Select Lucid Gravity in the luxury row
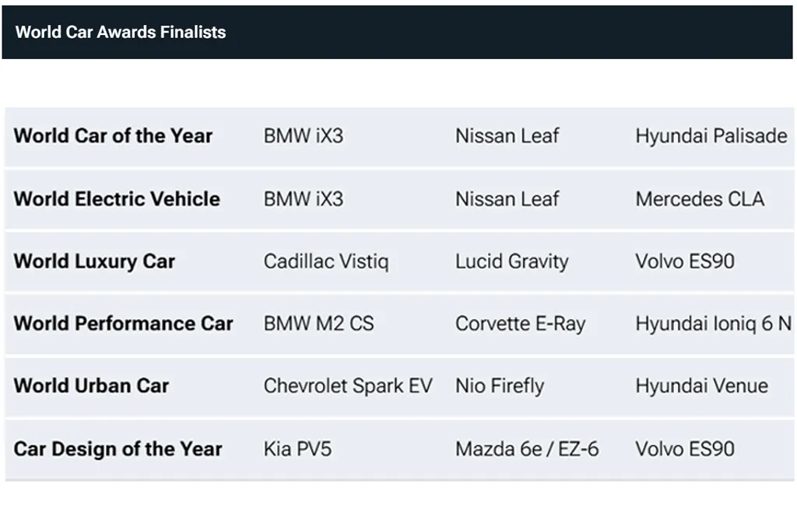Screen dimensions: 797x532 point(511,261)
